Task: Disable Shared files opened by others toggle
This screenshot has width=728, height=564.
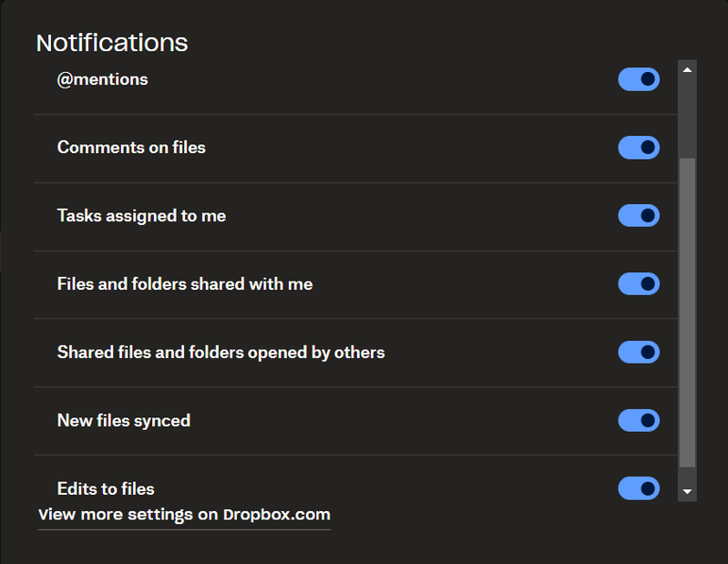Action: (638, 352)
